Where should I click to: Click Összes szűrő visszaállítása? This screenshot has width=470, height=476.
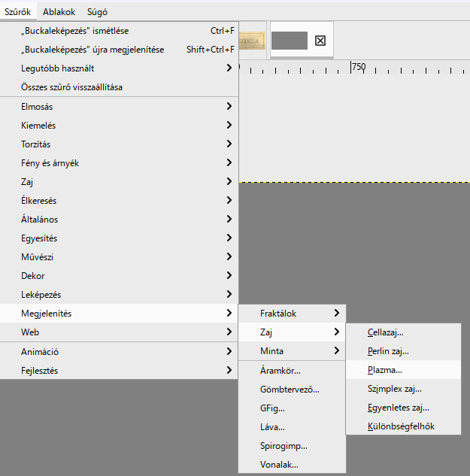click(119, 87)
